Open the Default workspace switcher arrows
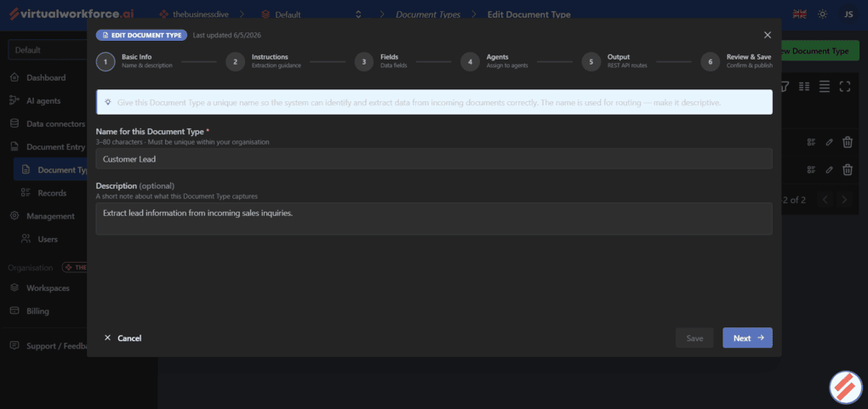Image resolution: width=868 pixels, height=409 pixels. pos(358,14)
